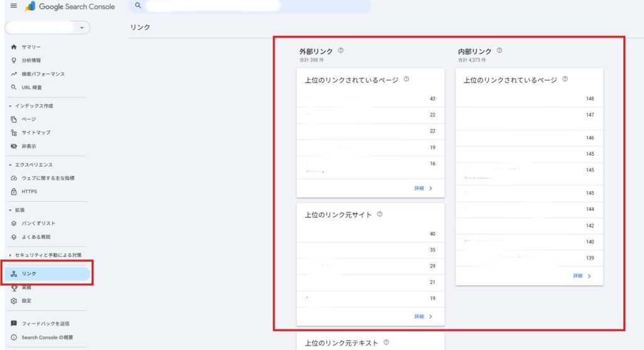The height and width of the screenshot is (350, 644).
Task: Open 検索パフォーマンス report
Action: [43, 74]
